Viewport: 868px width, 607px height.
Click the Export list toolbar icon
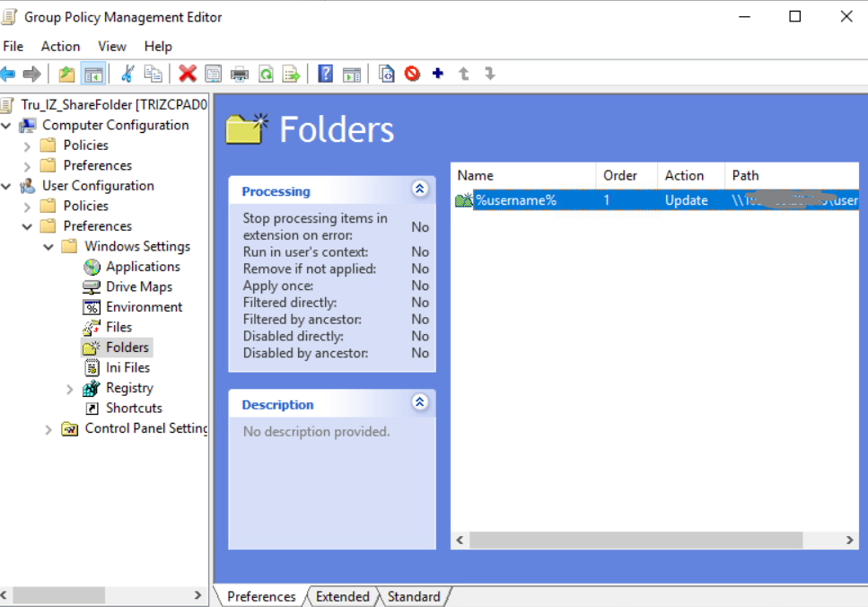(x=291, y=74)
